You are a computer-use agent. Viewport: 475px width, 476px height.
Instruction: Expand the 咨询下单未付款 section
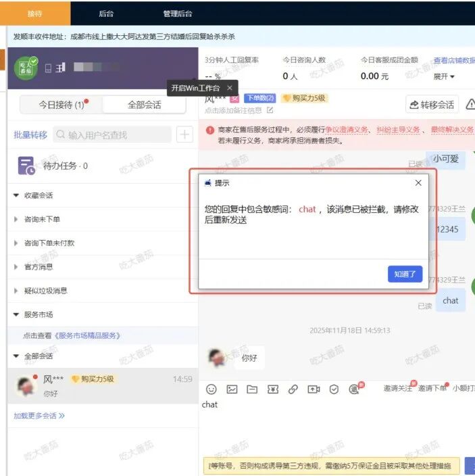pyautogui.click(x=16, y=243)
